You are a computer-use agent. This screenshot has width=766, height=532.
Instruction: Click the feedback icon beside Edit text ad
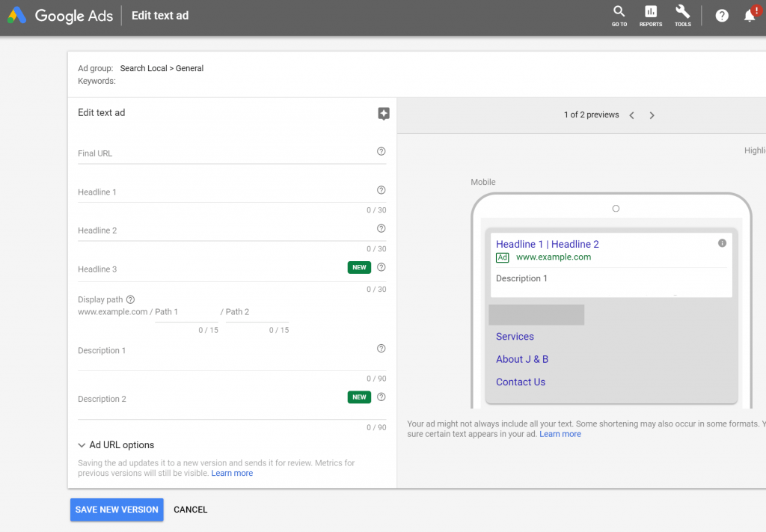coord(384,114)
